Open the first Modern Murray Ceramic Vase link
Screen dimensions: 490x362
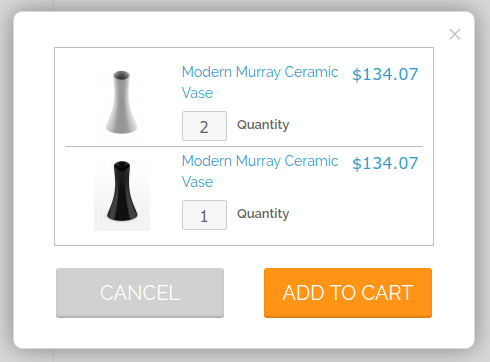tap(260, 82)
